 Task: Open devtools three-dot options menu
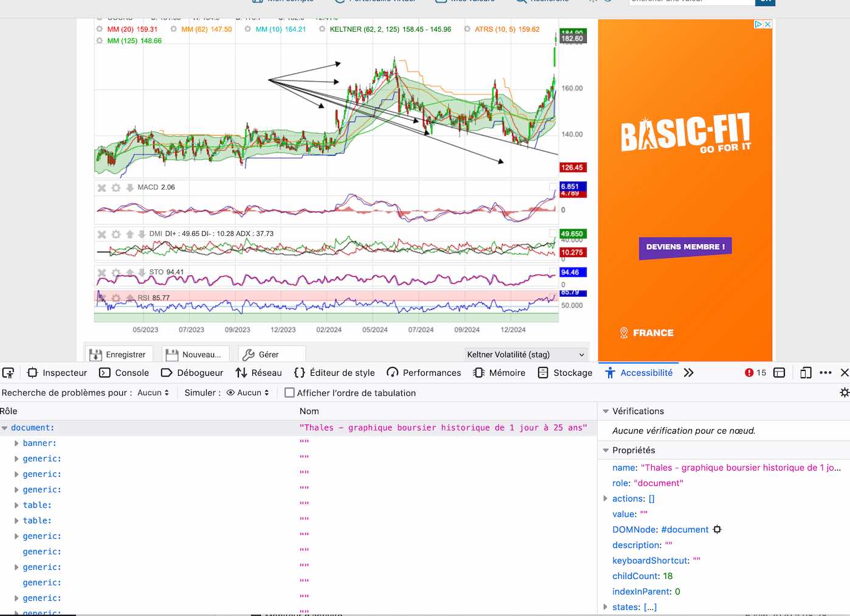(825, 373)
